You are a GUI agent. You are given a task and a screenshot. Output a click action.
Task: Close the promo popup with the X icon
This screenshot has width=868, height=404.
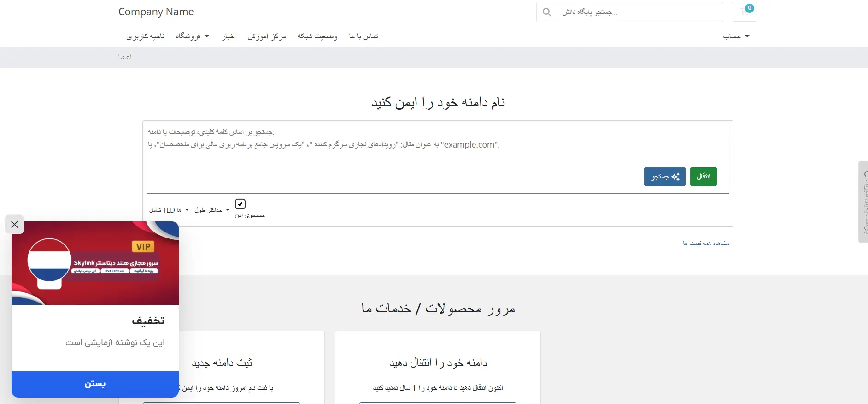click(x=15, y=225)
